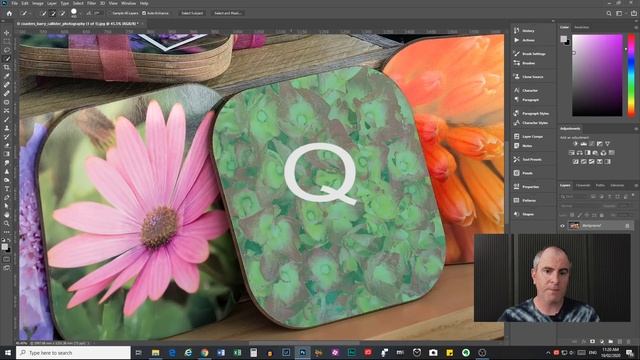Open the Brush Settings panel
640x360 pixels.
533,53
